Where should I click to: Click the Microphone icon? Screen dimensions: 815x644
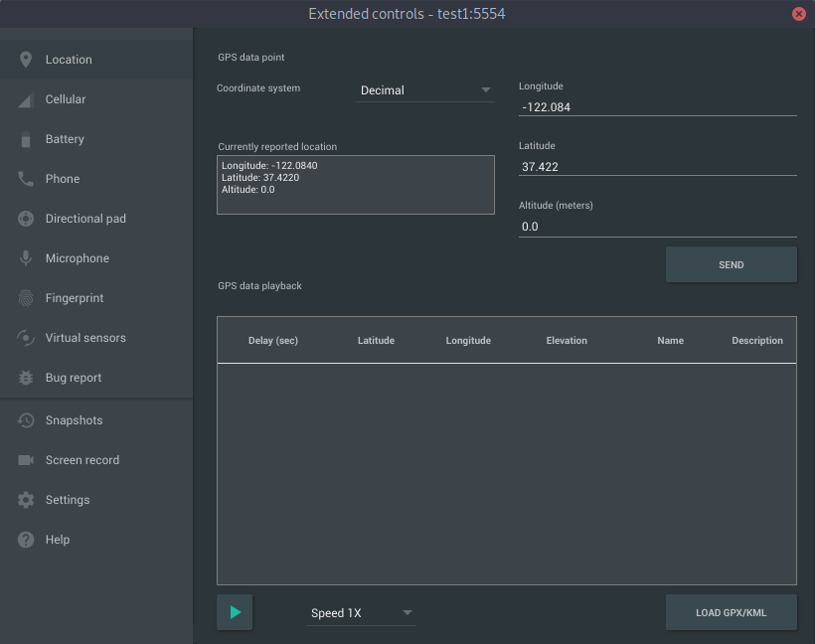pyautogui.click(x=26, y=258)
